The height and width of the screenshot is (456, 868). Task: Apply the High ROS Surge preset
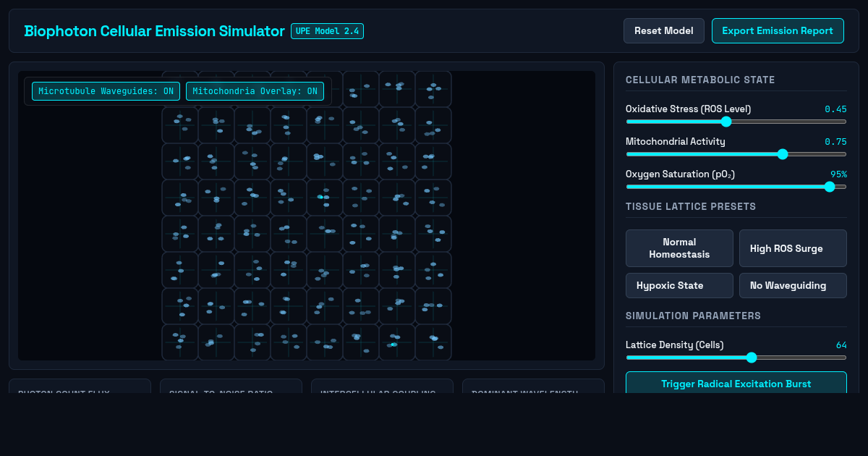point(793,248)
